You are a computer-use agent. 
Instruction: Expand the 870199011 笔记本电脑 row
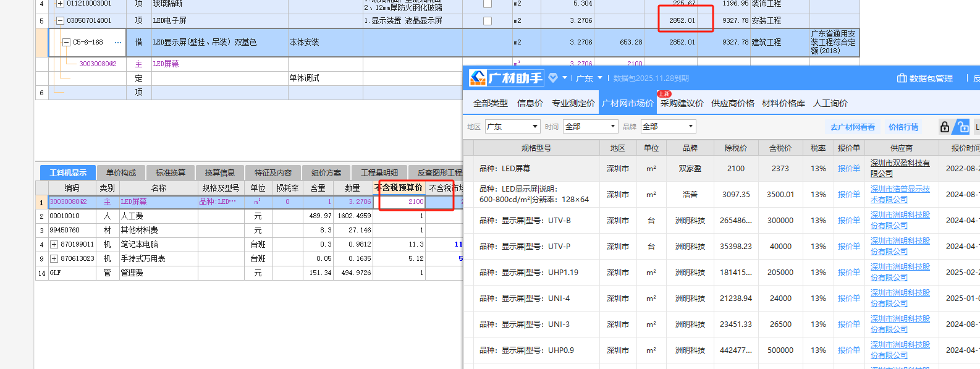click(54, 244)
